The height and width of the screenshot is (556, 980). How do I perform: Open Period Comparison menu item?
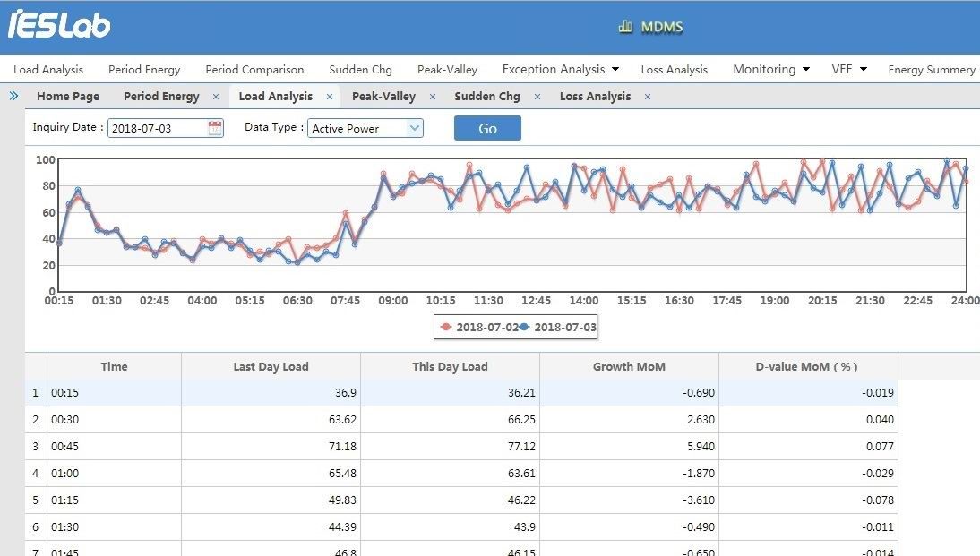tap(254, 69)
